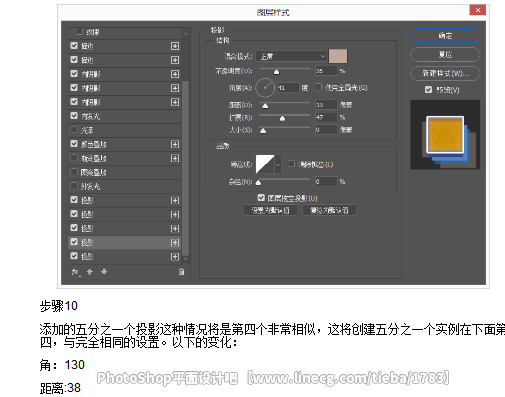Select the 内发光 Inner Glow list item
Viewport: 505px width, 397px height.
(125, 116)
